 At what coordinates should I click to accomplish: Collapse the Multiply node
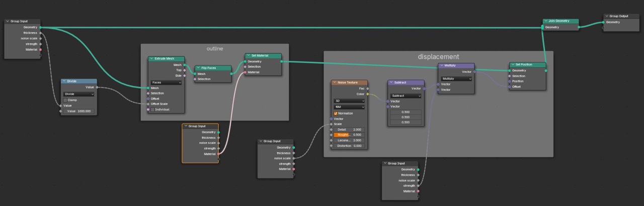pyautogui.click(x=442, y=65)
